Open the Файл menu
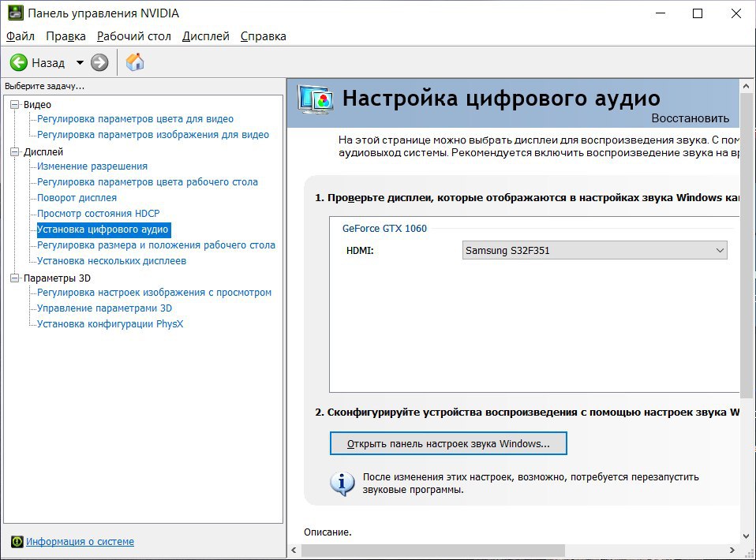The width and height of the screenshot is (756, 560). point(21,36)
